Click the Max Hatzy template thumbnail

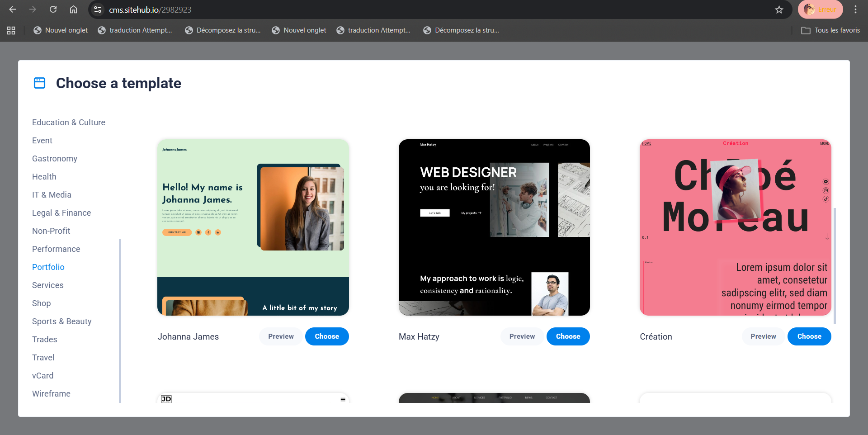point(494,227)
